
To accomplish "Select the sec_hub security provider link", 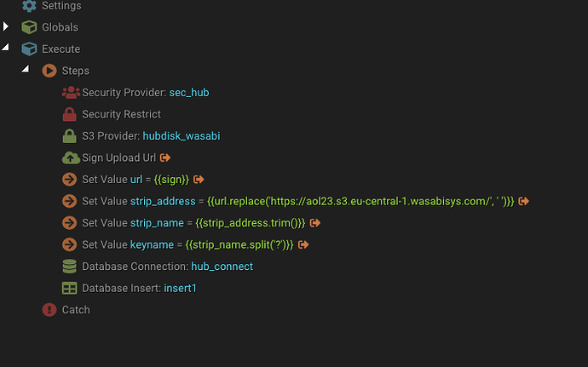I will tap(189, 93).
